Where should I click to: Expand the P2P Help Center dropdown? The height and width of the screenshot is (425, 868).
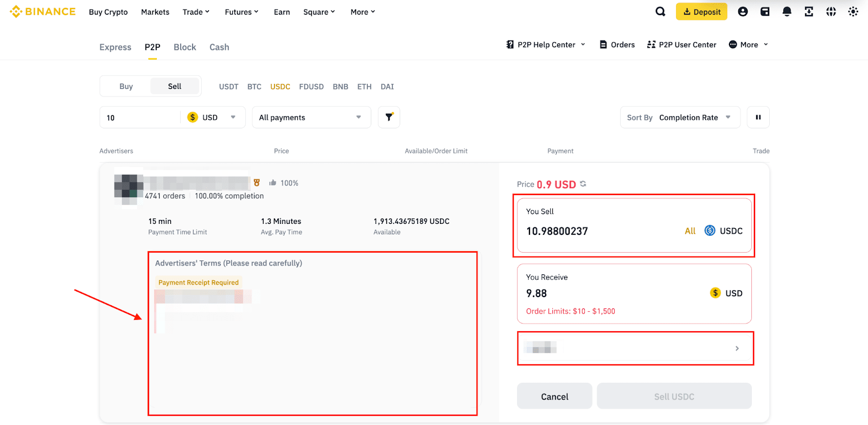click(x=583, y=44)
